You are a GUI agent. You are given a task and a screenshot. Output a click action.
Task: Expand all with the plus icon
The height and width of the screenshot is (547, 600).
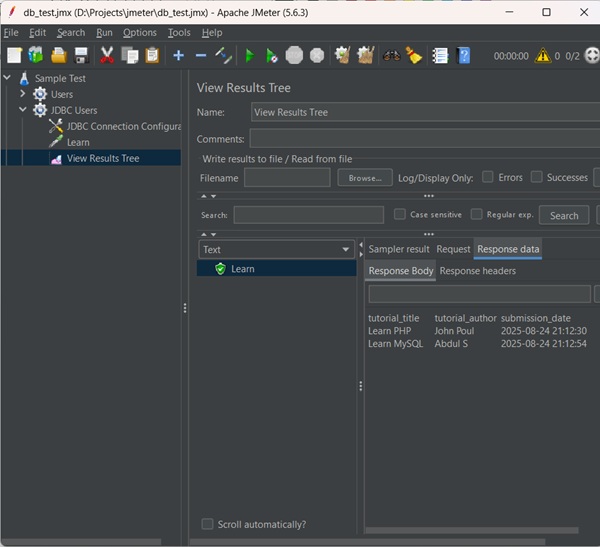(x=178, y=56)
